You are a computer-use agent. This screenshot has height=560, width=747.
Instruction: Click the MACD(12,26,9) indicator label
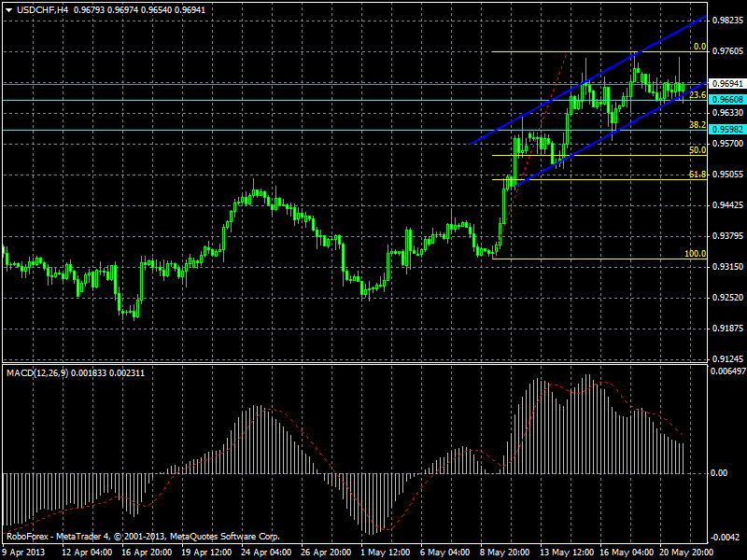click(x=37, y=373)
